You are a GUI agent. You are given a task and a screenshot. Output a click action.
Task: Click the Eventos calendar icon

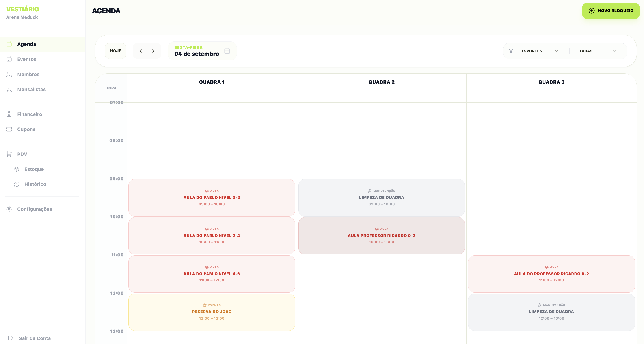point(9,59)
